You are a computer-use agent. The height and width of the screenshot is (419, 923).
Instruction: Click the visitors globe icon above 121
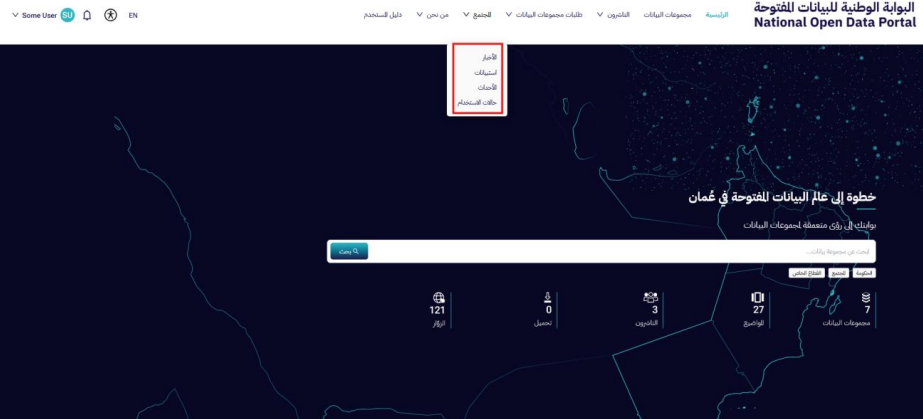pos(438,298)
